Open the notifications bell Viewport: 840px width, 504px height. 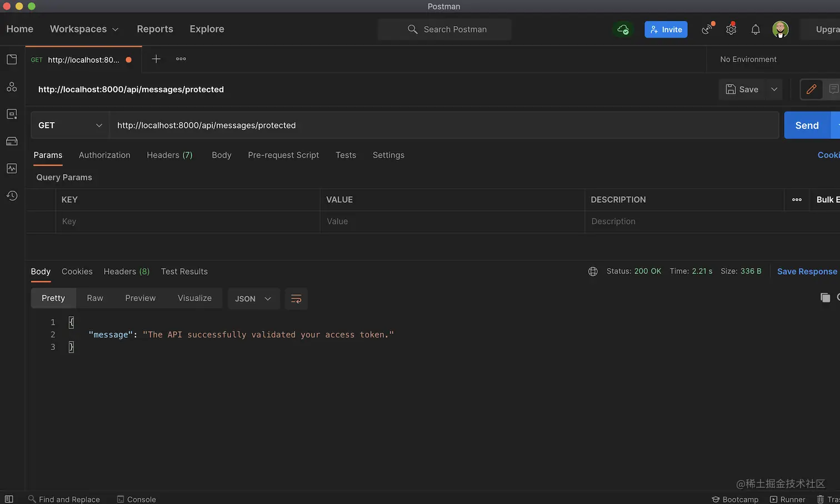click(756, 29)
